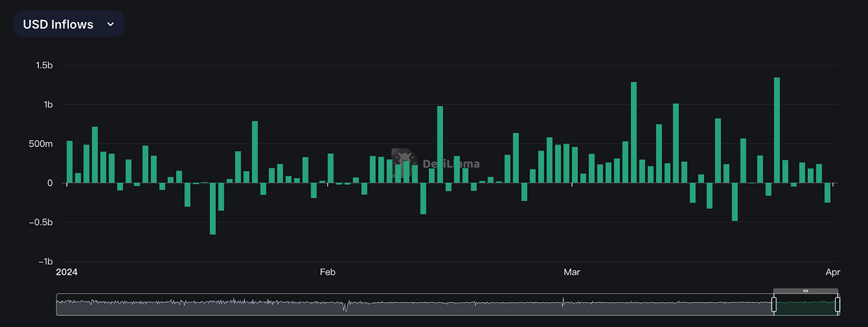The image size is (868, 327).
Task: Click the sharp downward dip in overview line
Action: tap(345, 306)
